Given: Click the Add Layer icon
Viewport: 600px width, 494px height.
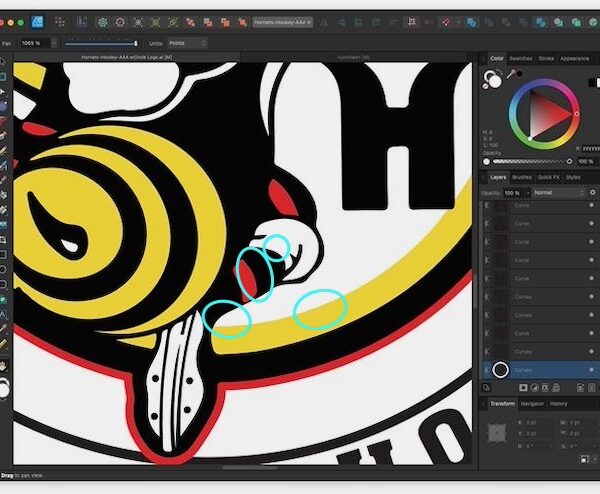Looking at the screenshot, I should coord(580,388).
